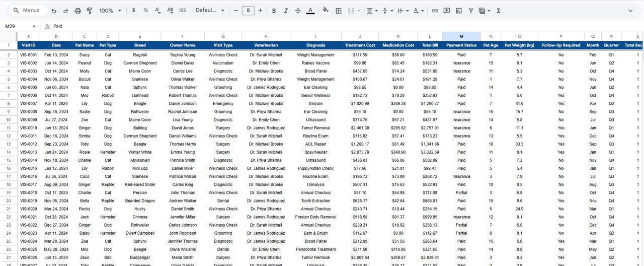The height and width of the screenshot is (266, 644).
Task: Select the cell reading Rabies Vaccine
Action: click(316, 63)
